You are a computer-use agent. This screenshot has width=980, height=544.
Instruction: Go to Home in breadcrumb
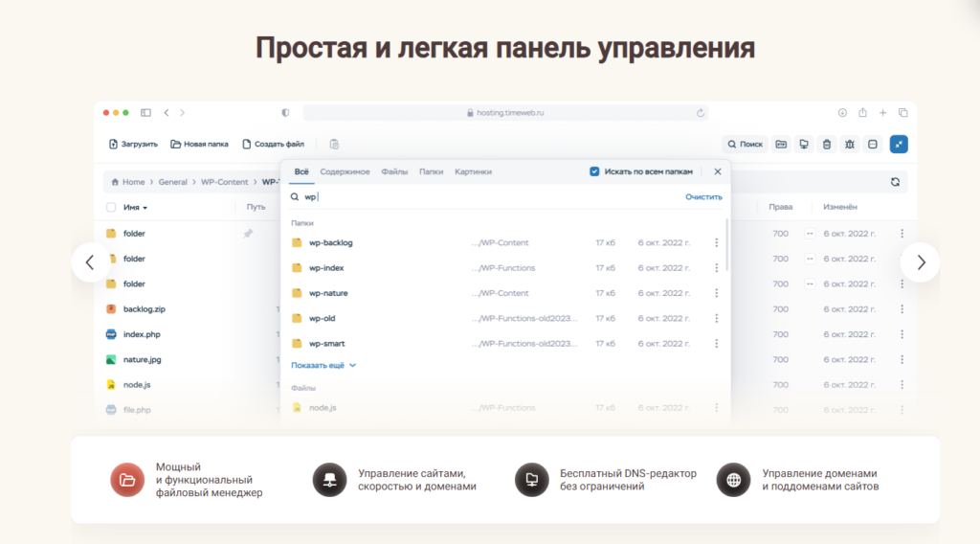[x=128, y=182]
